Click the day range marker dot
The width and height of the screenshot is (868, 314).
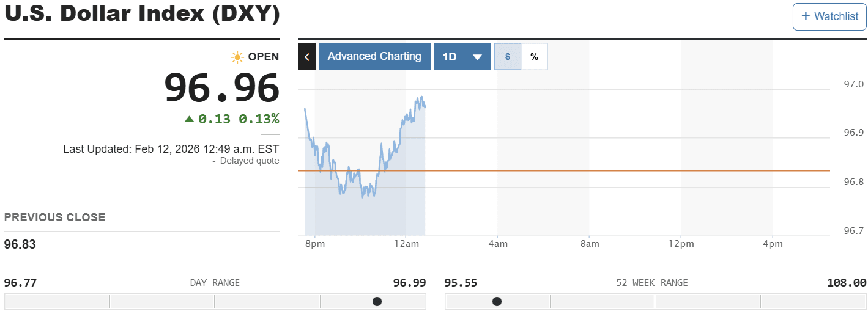[x=377, y=301]
